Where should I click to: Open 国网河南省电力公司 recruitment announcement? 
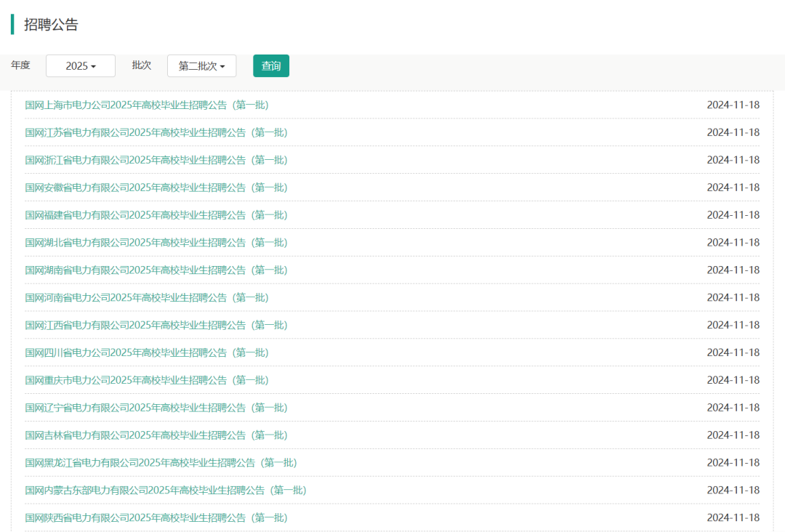click(147, 298)
